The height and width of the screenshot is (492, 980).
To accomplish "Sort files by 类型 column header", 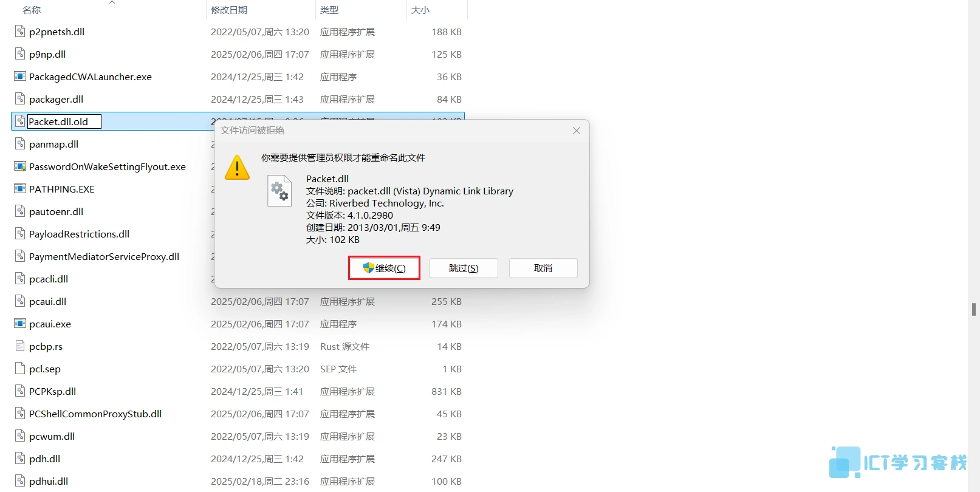I will click(329, 10).
